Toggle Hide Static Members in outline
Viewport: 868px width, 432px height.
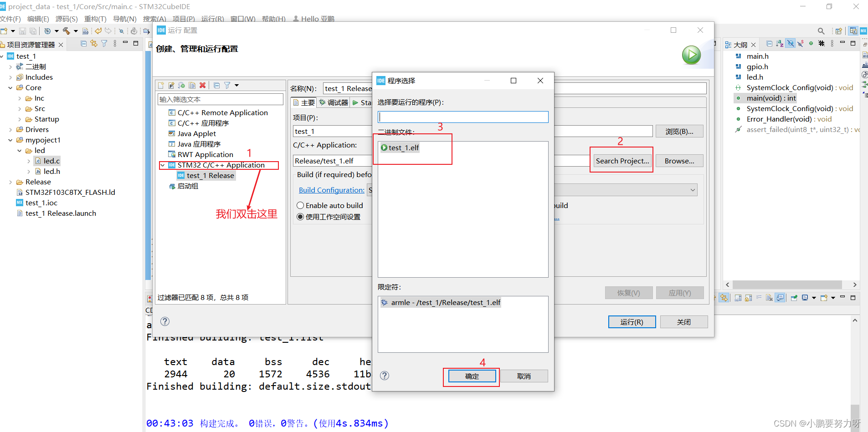click(801, 44)
